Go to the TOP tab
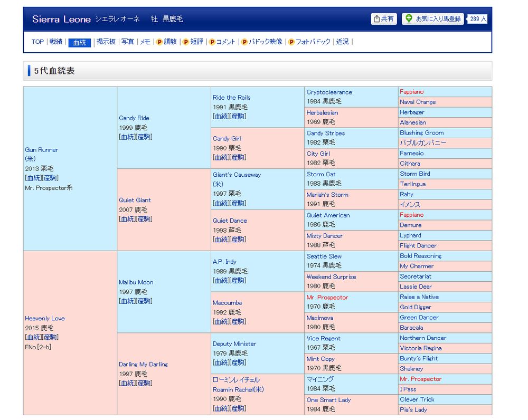This screenshot has width=528, height=420. point(37,42)
